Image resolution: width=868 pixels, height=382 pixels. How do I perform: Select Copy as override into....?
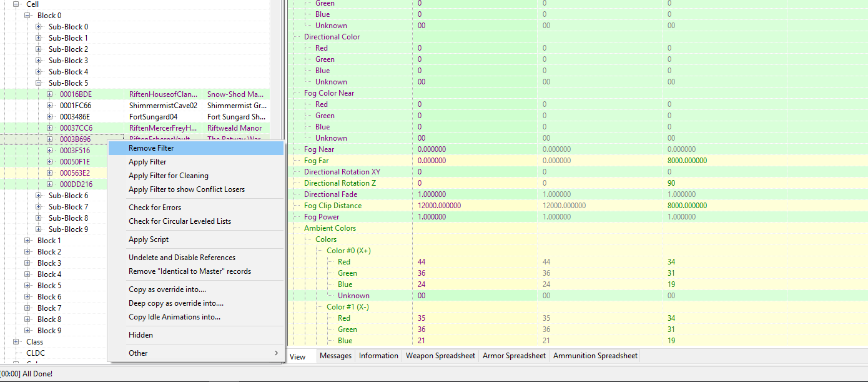195,289
